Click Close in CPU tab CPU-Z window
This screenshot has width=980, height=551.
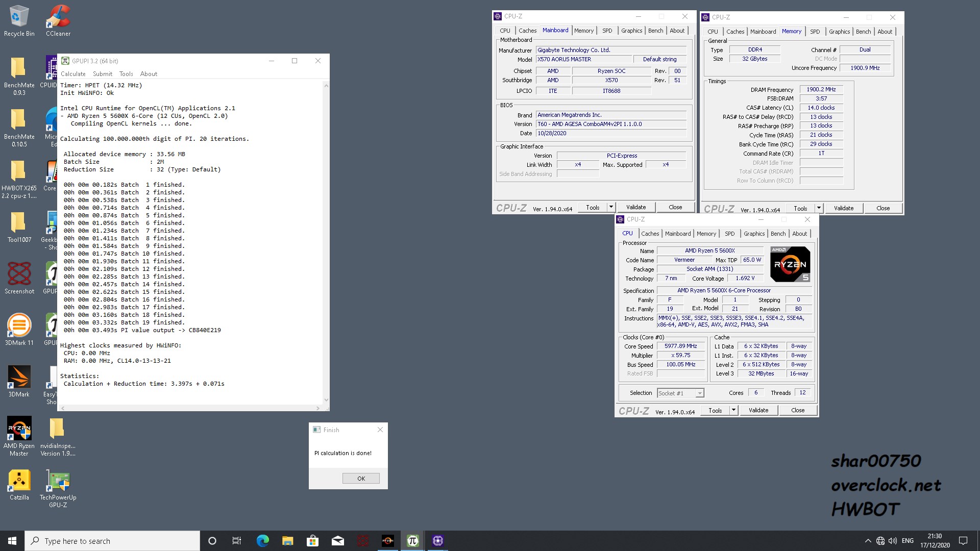click(x=798, y=410)
